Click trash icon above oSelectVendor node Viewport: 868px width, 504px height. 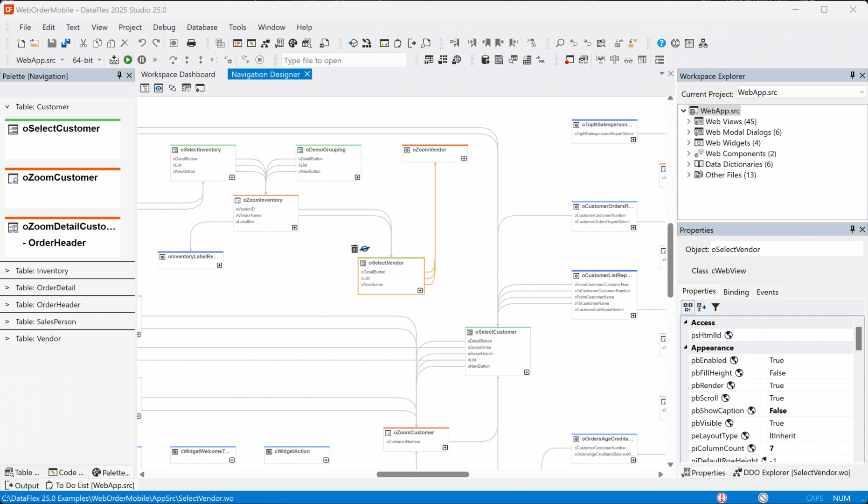354,249
